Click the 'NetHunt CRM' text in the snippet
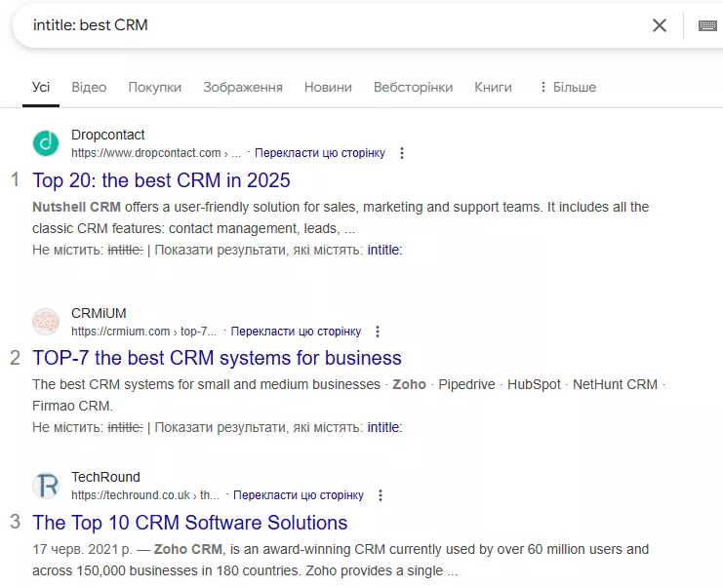 click(x=615, y=384)
